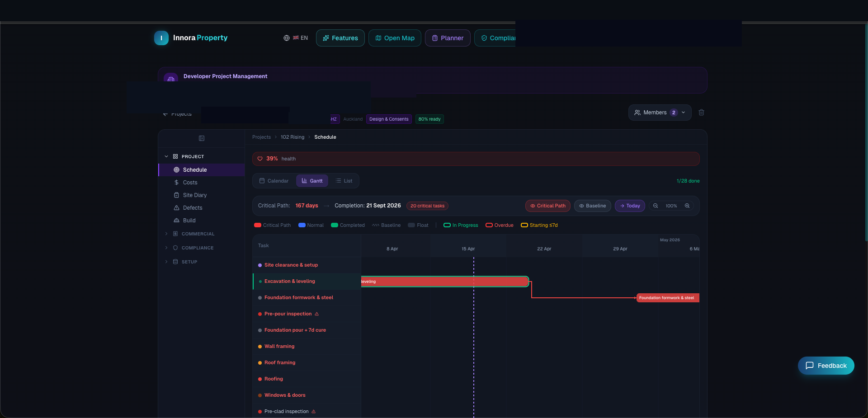
Task: Click the Design & Consents tag
Action: [x=389, y=119]
